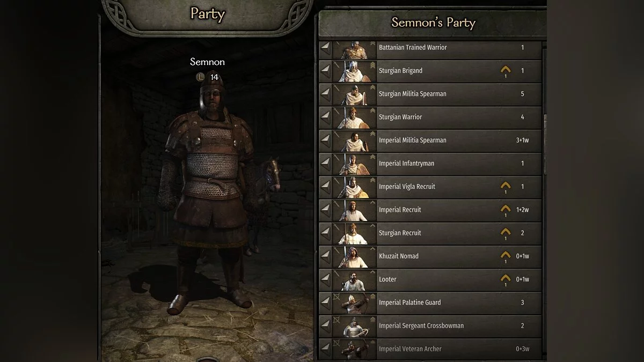Click the Semnon character name label
This screenshot has width=644, height=362.
click(x=207, y=62)
